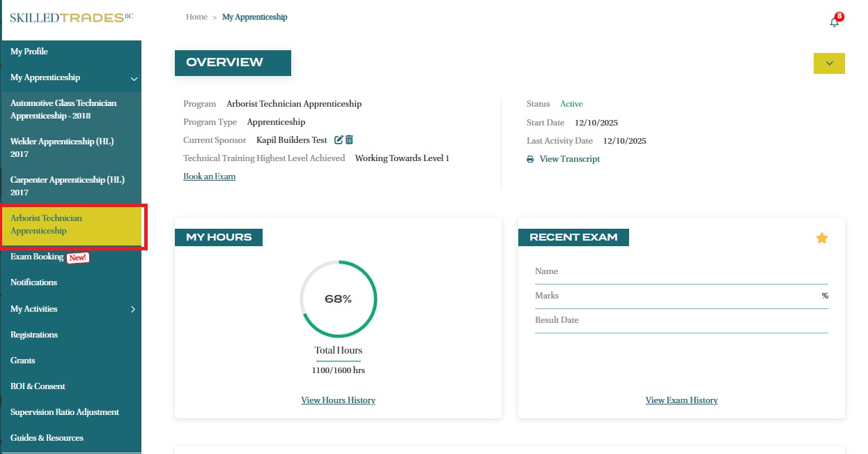Open Automotive Glass Technician Apprenticeship - 2018
Screen dimensions: 868x454
point(63,109)
